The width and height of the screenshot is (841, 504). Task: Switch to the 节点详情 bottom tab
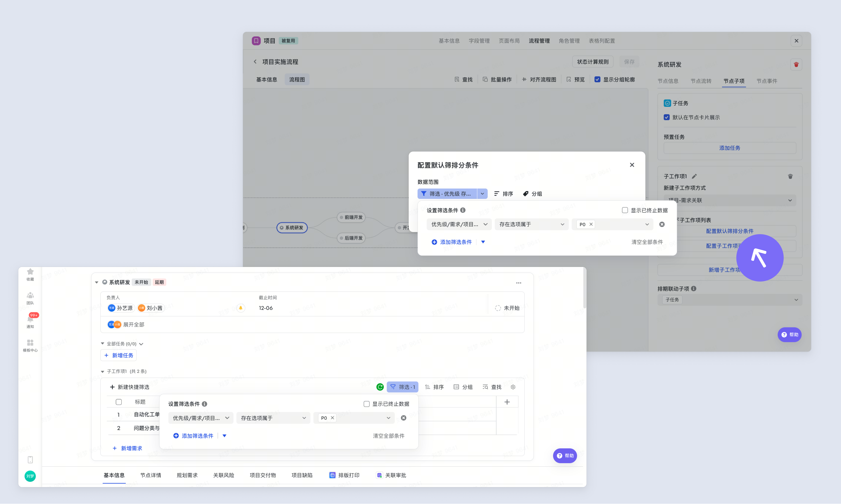click(151, 475)
